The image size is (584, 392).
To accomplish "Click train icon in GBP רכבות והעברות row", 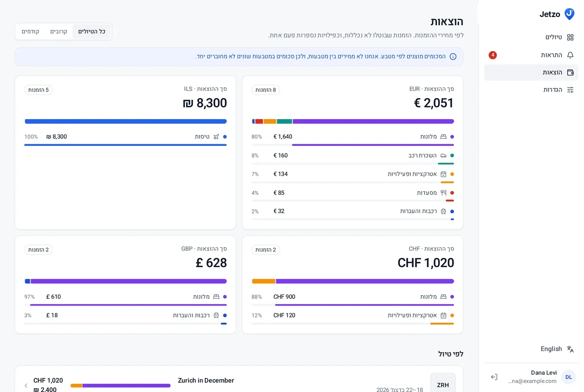I will (x=216, y=315).
